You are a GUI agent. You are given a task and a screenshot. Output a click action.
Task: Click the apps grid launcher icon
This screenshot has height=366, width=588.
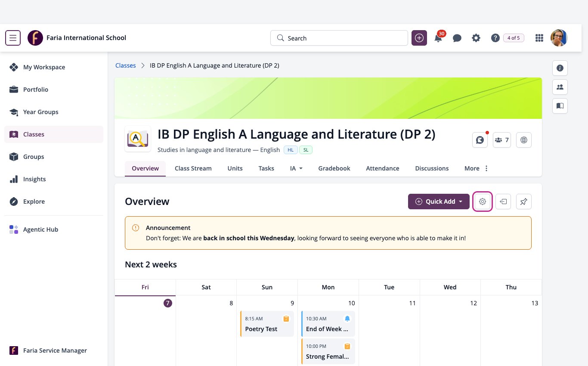(x=539, y=38)
